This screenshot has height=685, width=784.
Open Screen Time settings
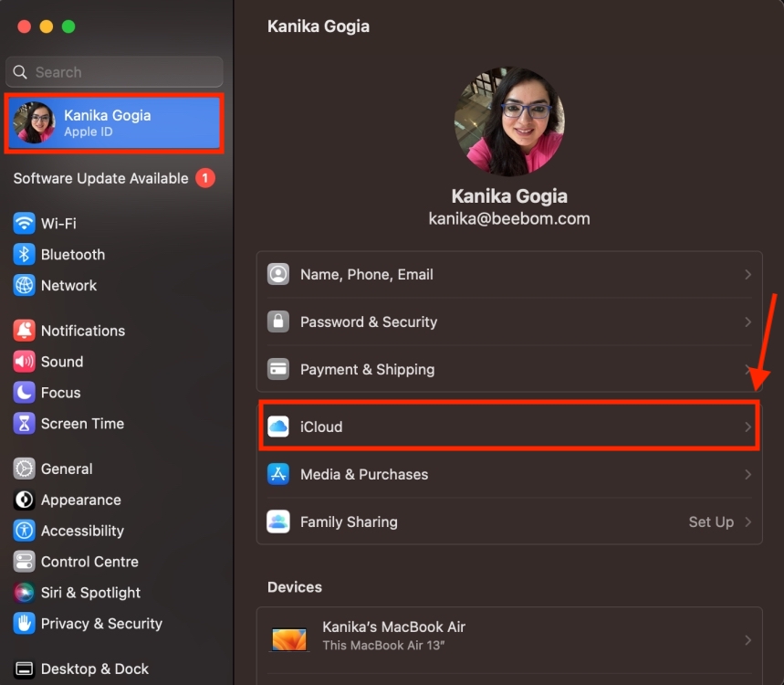(x=79, y=424)
